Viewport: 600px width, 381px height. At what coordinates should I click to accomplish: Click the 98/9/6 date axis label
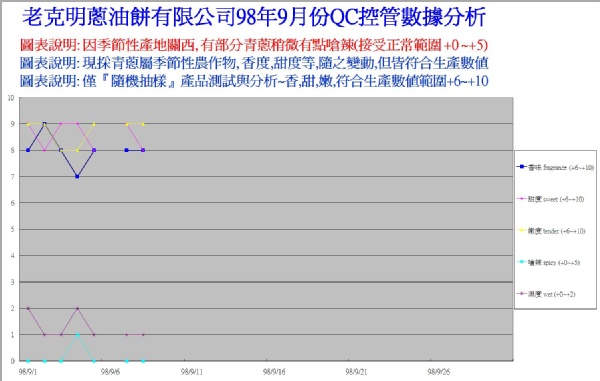tap(110, 372)
